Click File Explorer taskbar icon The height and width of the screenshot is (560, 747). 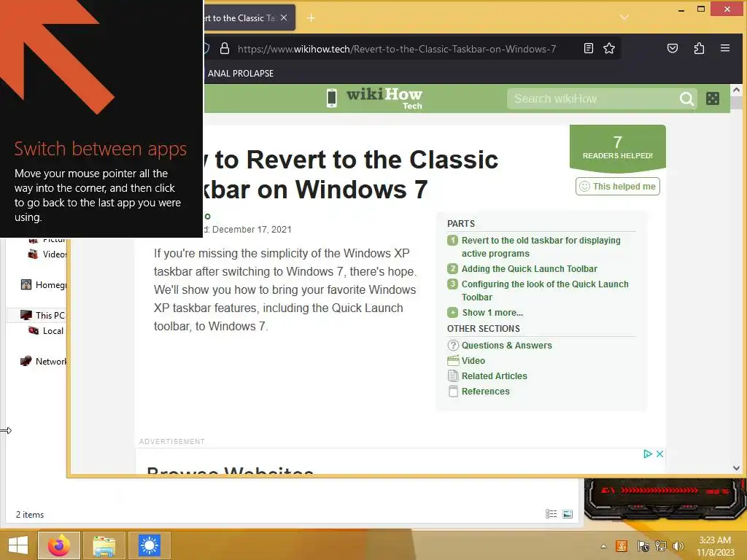click(x=104, y=545)
